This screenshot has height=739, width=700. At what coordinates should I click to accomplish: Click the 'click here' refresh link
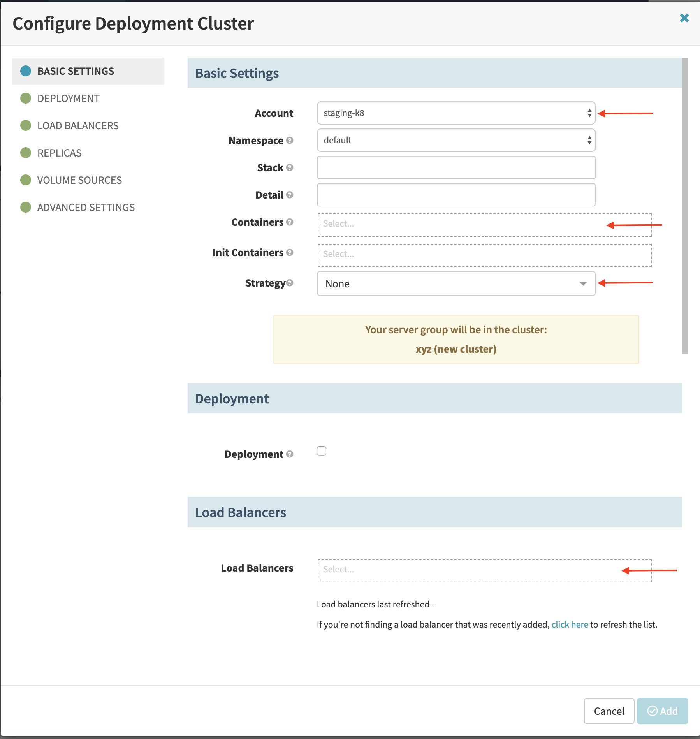tap(570, 625)
